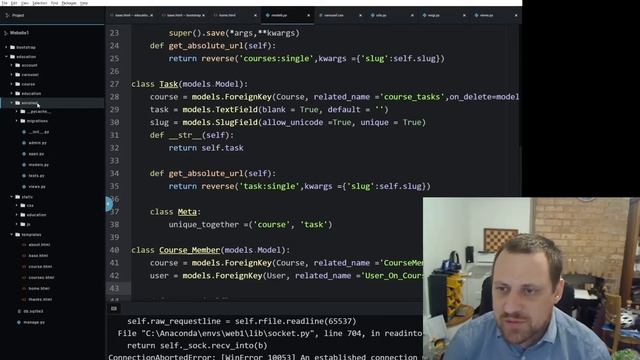
Task: Close the views.py editor tab
Action: click(516, 16)
